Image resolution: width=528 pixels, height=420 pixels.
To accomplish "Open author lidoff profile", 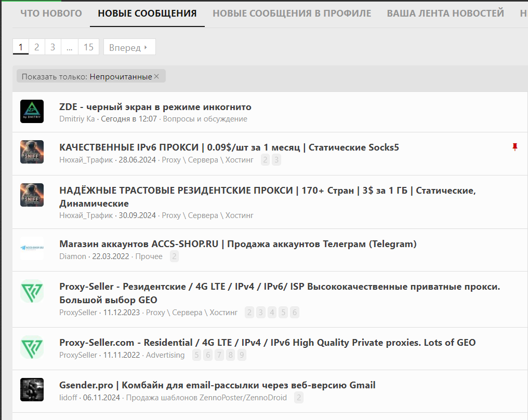I will pos(68,398).
